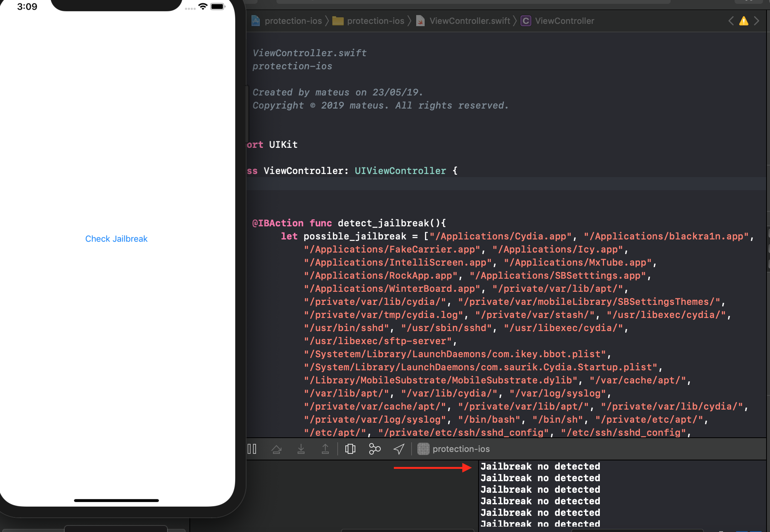Click the Step Over debug icon
The height and width of the screenshot is (532, 770).
pyautogui.click(x=276, y=449)
